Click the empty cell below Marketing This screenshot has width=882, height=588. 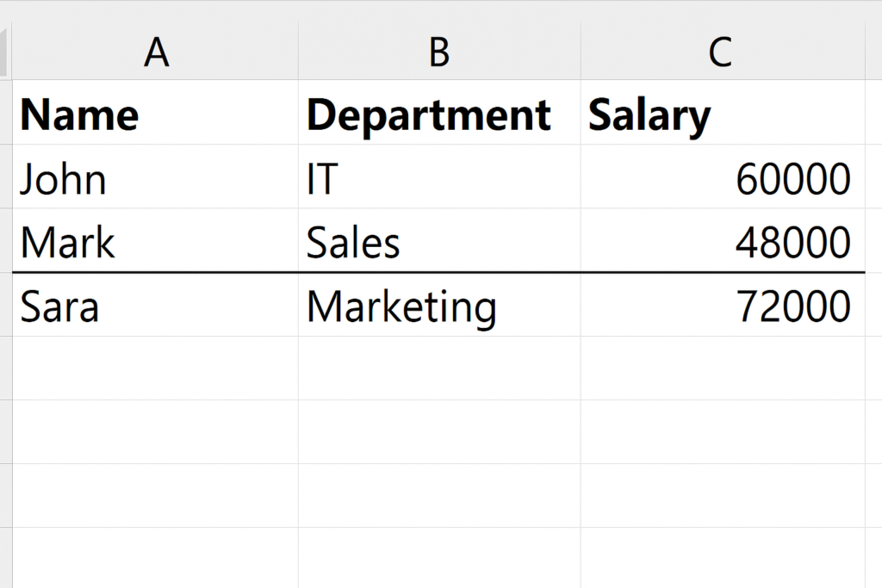point(439,368)
